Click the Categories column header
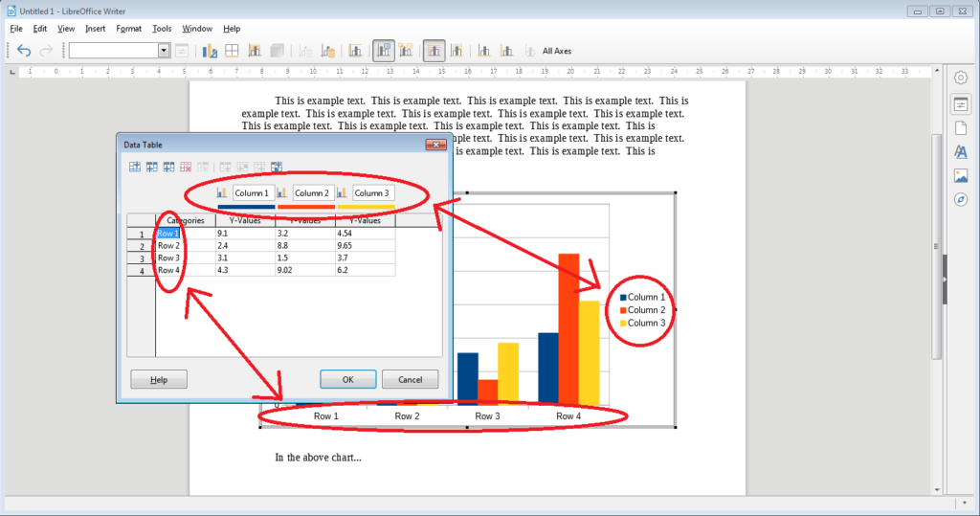This screenshot has height=516, width=980. click(x=186, y=220)
